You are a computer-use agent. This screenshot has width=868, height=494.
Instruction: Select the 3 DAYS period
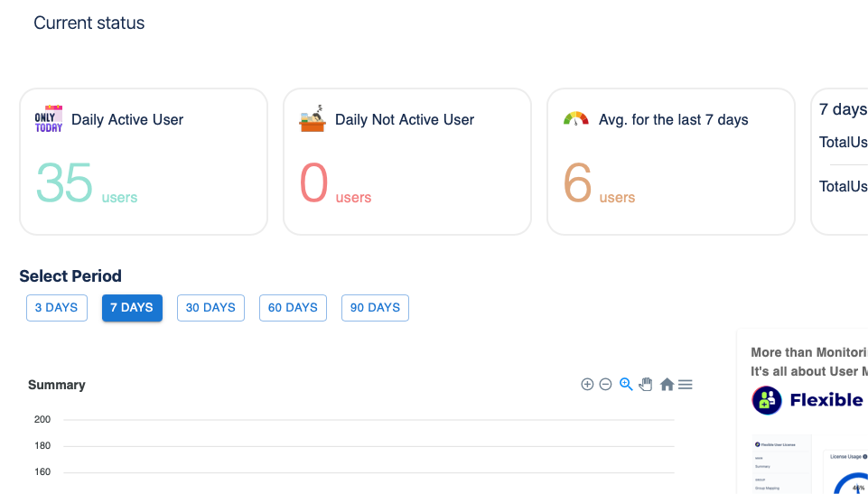57,308
